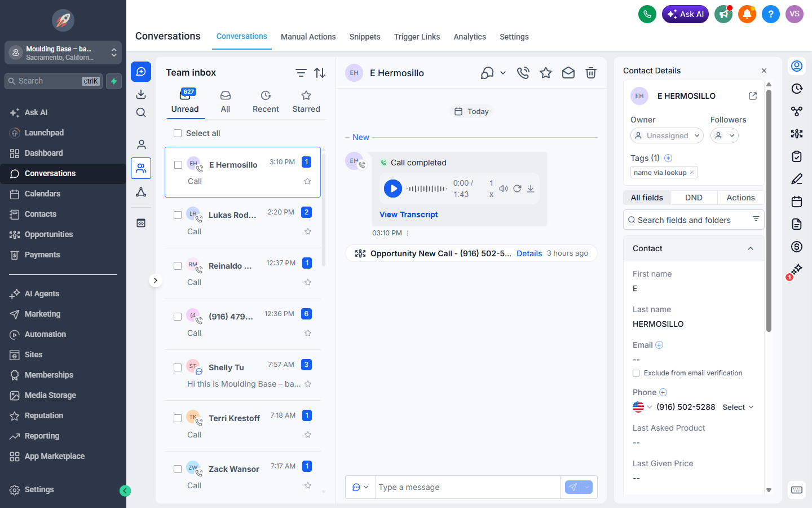Click the new conversation chat-plus icon
Image resolution: width=812 pixels, height=508 pixels.
pyautogui.click(x=141, y=72)
